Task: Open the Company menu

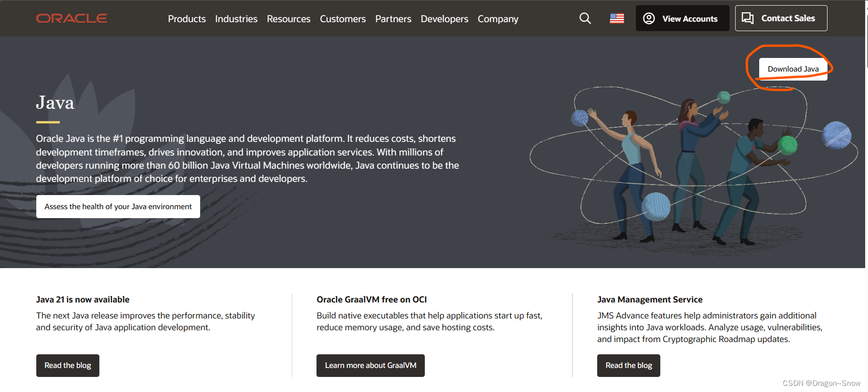Action: 498,19
